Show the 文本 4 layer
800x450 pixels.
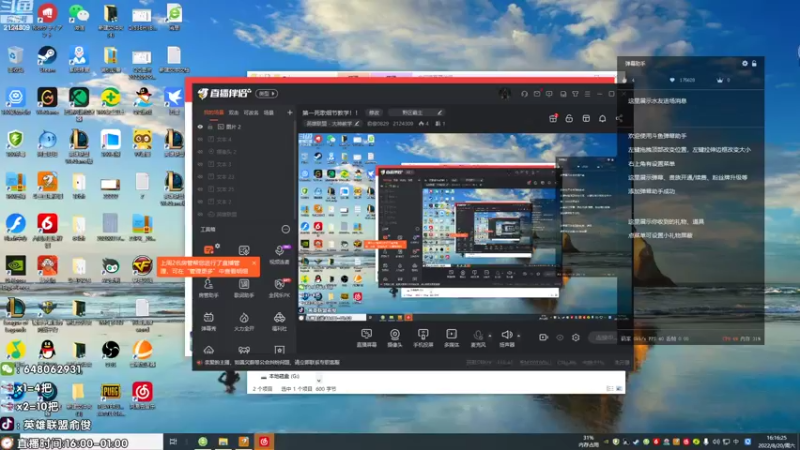pyautogui.click(x=200, y=139)
